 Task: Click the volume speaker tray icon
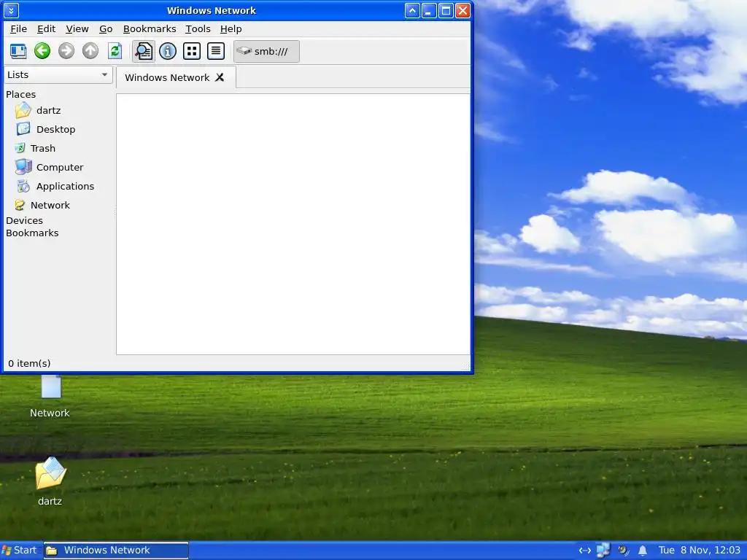(623, 551)
